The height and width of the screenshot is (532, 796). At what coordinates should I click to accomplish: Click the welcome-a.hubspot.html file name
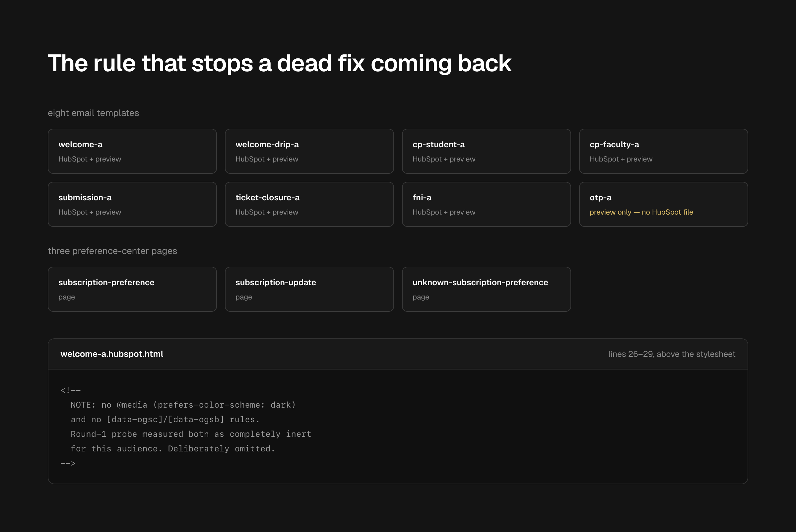(x=112, y=354)
